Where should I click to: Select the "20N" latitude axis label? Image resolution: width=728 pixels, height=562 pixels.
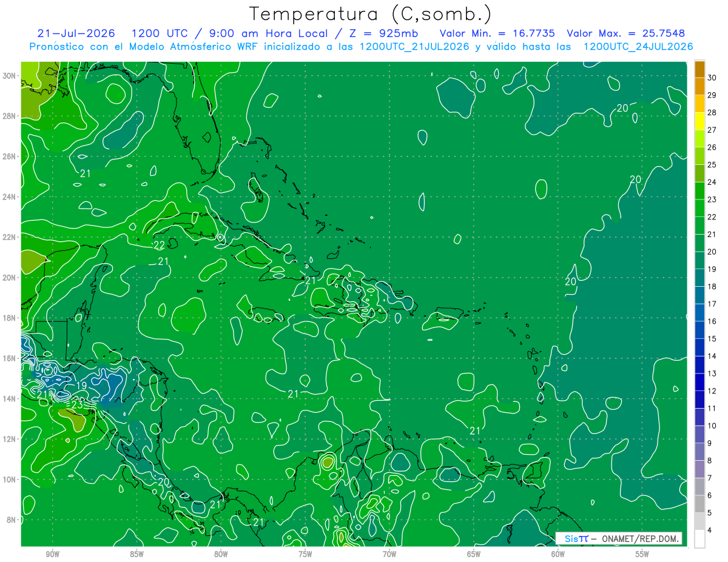(10, 278)
